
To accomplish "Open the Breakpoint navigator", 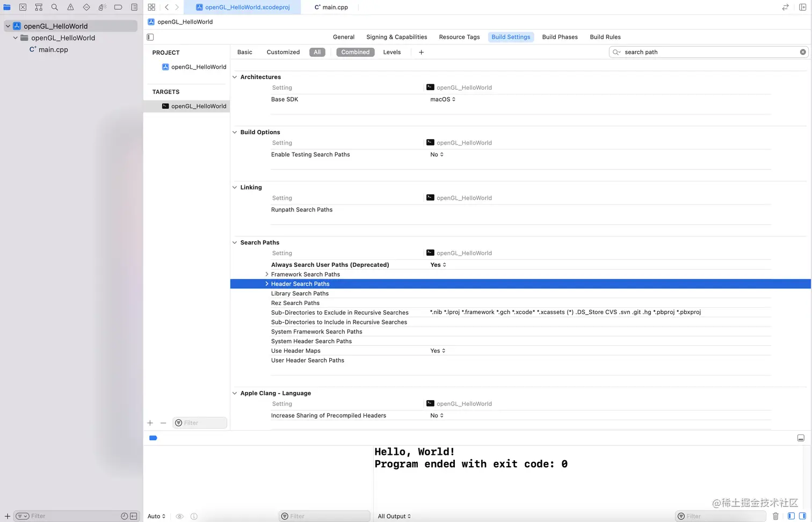I will pyautogui.click(x=118, y=8).
